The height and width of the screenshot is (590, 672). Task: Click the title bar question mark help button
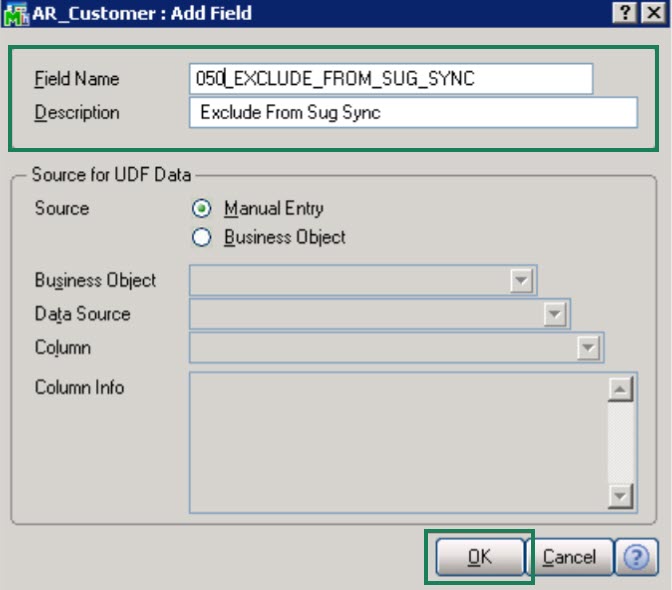pyautogui.click(x=627, y=13)
